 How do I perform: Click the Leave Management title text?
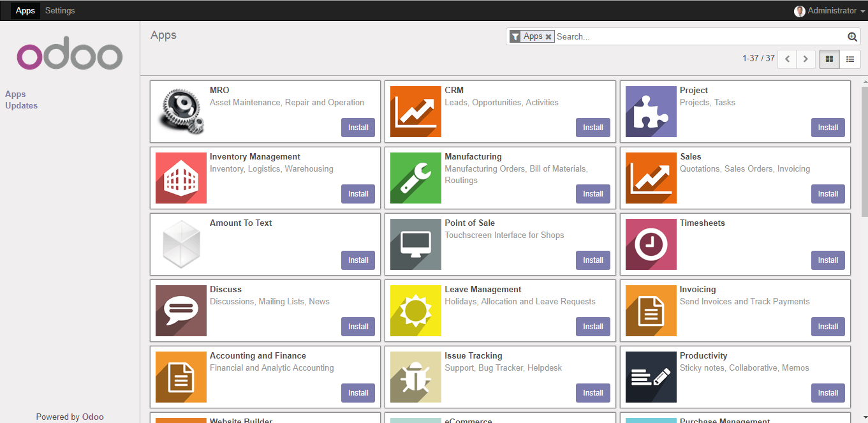tap(483, 290)
